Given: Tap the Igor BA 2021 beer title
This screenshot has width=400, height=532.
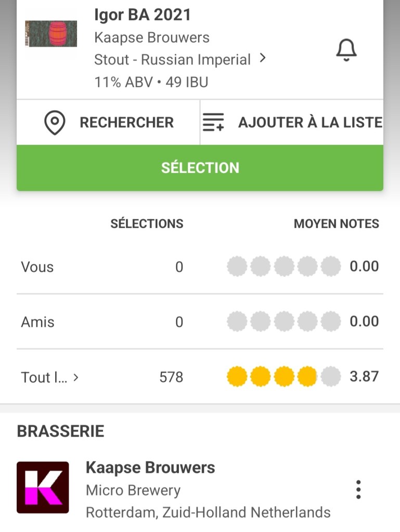Looking at the screenshot, I should (143, 15).
